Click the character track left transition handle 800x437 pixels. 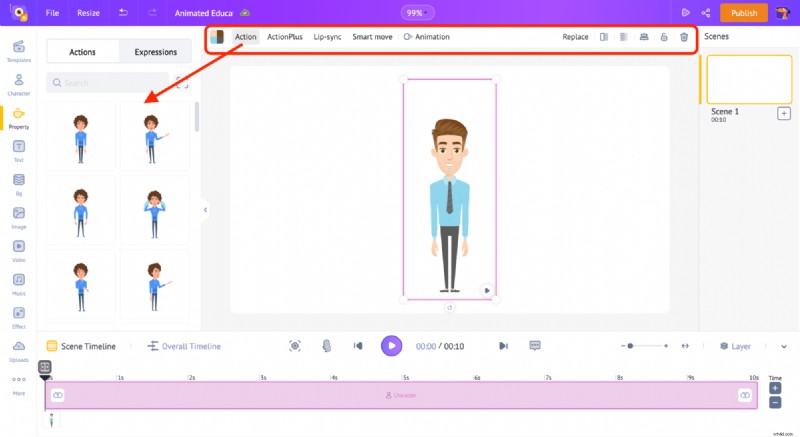tap(58, 395)
